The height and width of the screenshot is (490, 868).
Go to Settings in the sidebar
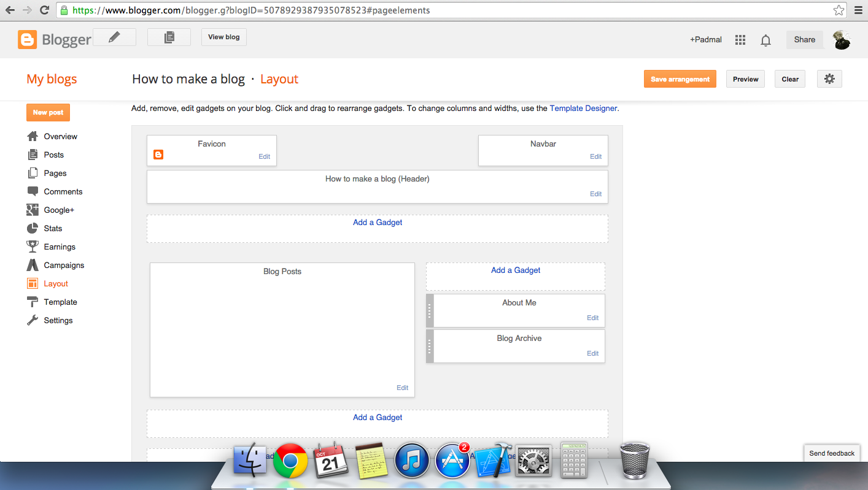click(50, 321)
